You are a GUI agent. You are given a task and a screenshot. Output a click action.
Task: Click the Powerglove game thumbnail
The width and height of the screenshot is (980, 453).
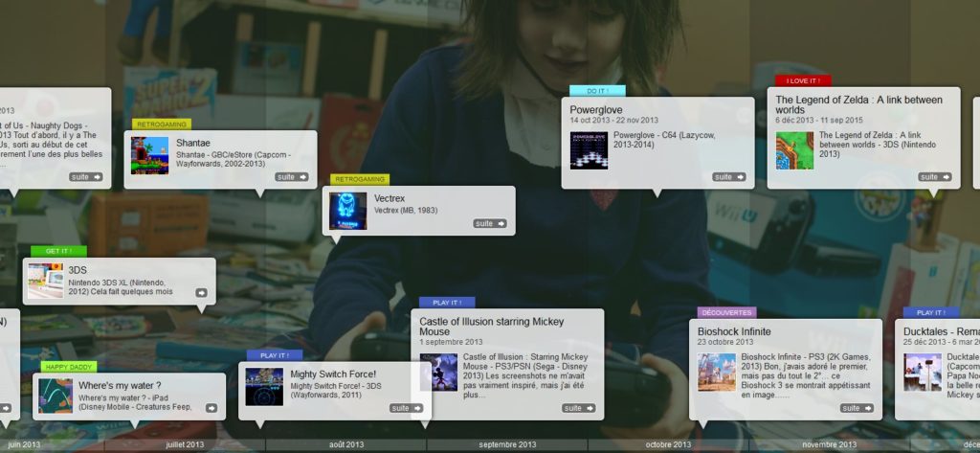[589, 150]
